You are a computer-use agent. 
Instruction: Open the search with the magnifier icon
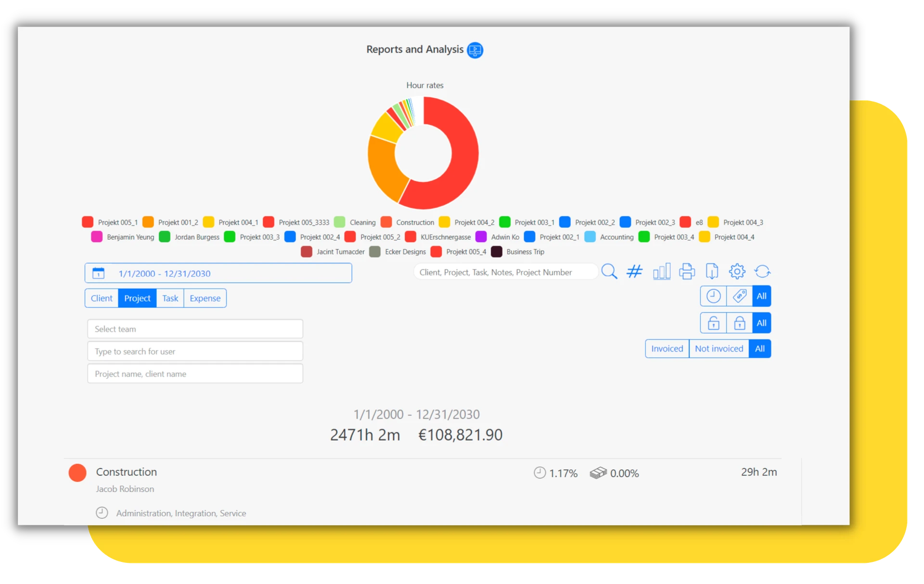click(x=609, y=271)
